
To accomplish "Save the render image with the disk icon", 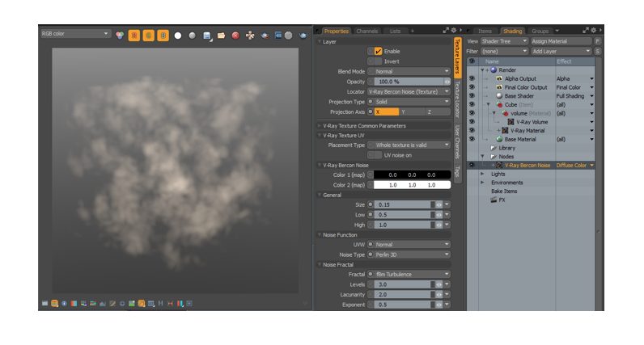I will [x=207, y=36].
